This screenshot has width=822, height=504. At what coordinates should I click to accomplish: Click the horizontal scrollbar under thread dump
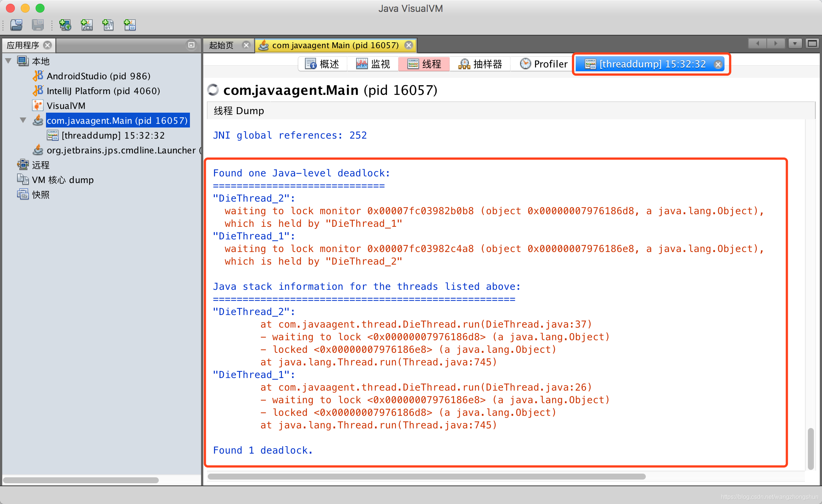pyautogui.click(x=427, y=476)
